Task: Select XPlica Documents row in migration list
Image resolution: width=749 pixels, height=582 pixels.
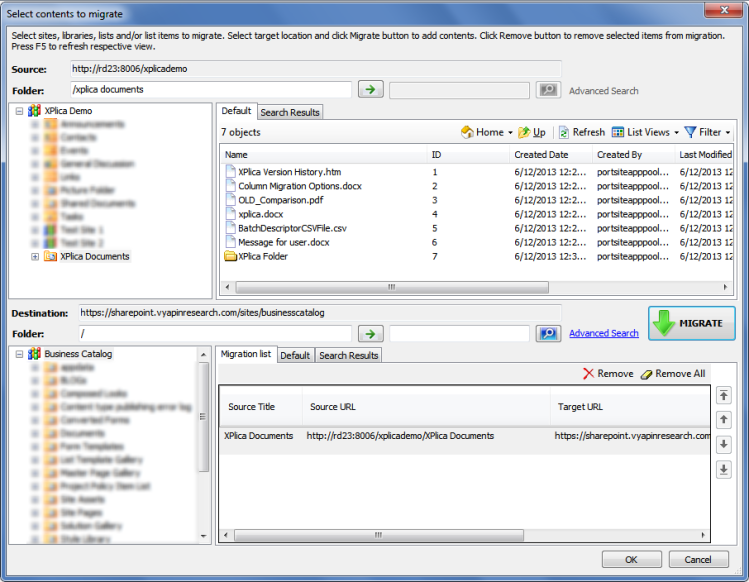Action: (465, 436)
